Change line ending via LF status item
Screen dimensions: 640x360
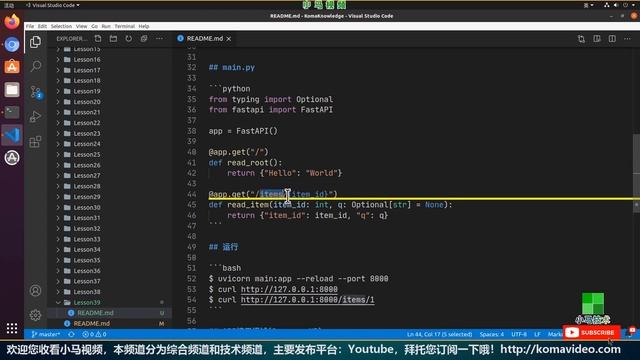pyautogui.click(x=537, y=334)
